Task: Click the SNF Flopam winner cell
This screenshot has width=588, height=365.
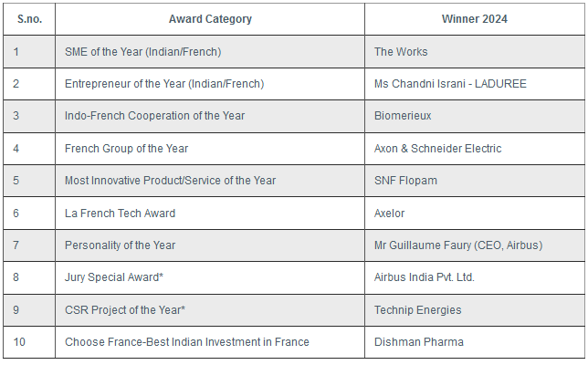Action: pyautogui.click(x=405, y=181)
